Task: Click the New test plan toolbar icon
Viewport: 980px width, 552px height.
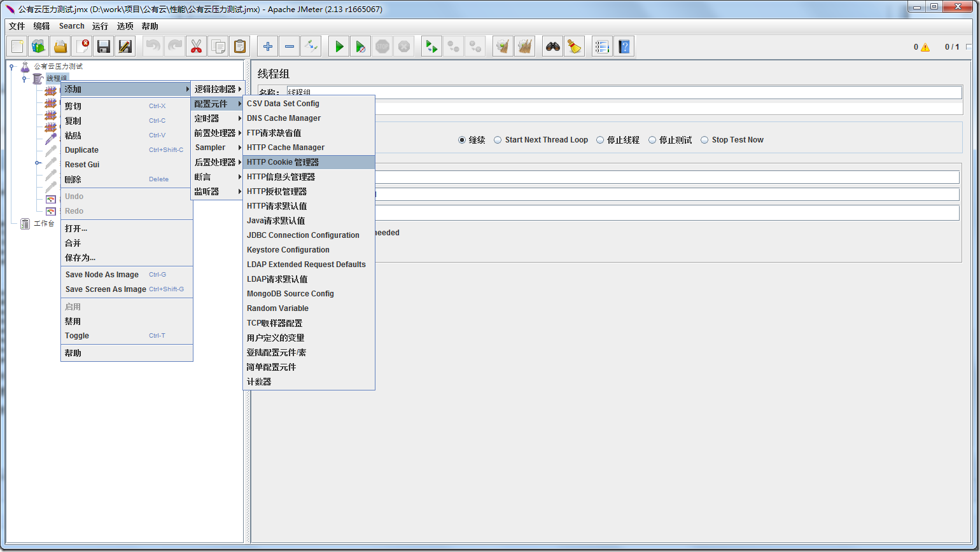Action: coord(17,46)
